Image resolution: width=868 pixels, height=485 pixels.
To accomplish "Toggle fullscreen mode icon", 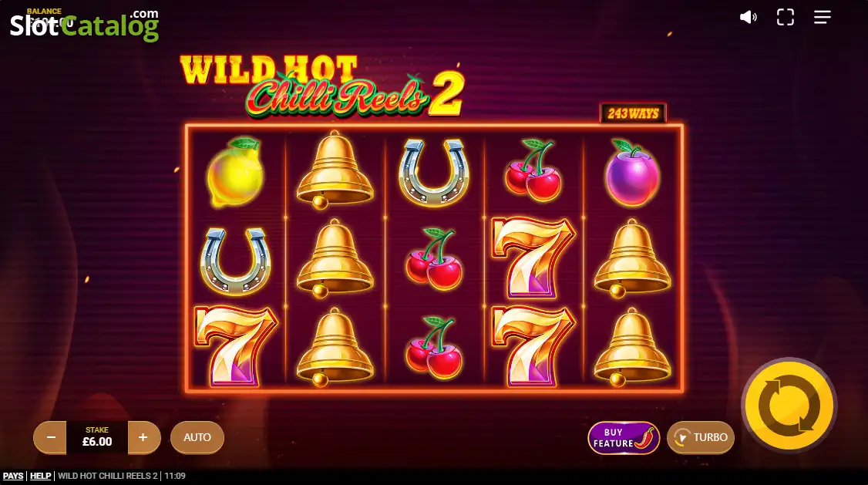I will [785, 17].
